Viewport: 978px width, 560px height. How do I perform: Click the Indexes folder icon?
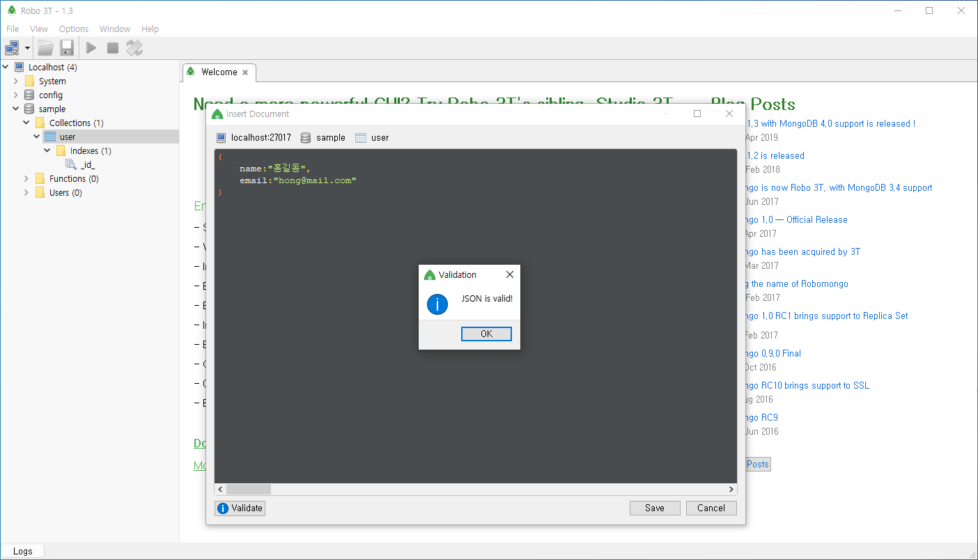point(61,150)
